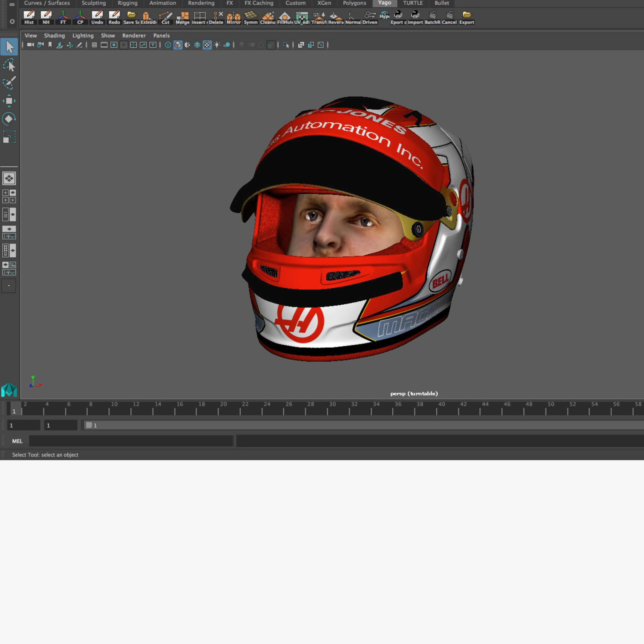Open the shelf hamburger menu

pos(12,4)
